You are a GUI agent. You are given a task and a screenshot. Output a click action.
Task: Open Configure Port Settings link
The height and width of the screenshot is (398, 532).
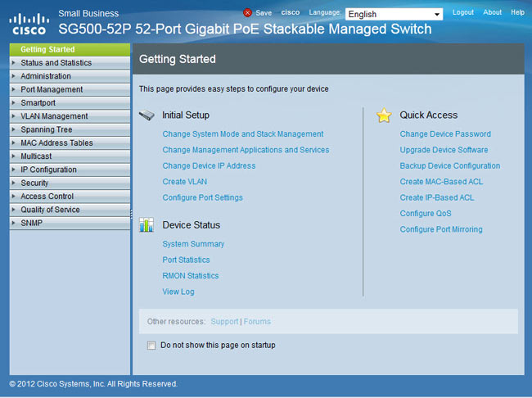click(202, 197)
